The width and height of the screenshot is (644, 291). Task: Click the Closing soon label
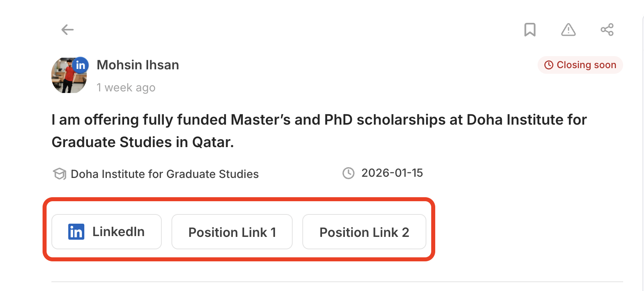[586, 65]
